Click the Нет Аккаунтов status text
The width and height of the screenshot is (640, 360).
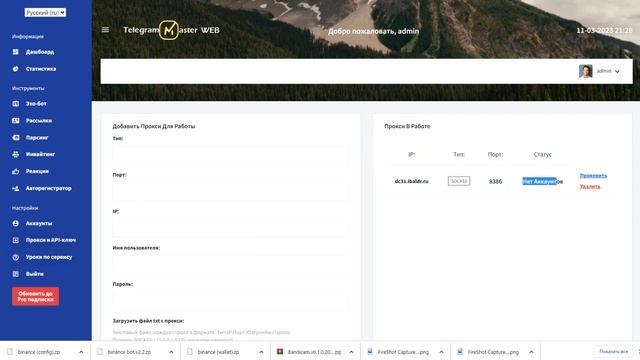[542, 181]
